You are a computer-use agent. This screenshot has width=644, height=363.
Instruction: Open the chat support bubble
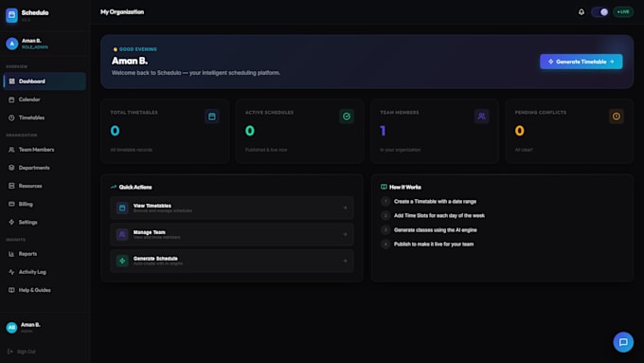(x=623, y=342)
